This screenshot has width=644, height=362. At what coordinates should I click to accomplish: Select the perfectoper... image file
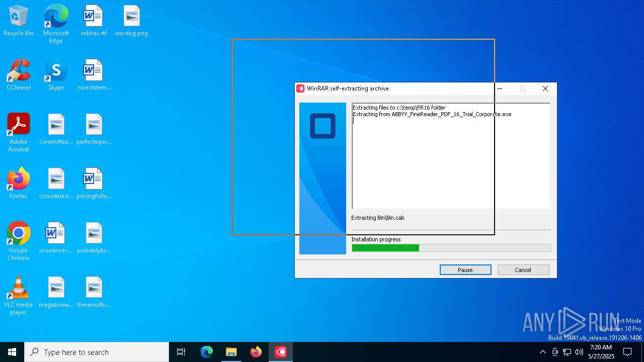[94, 130]
